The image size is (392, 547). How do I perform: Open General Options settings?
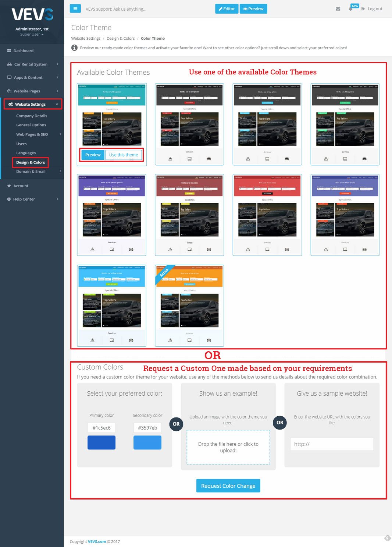31,125
